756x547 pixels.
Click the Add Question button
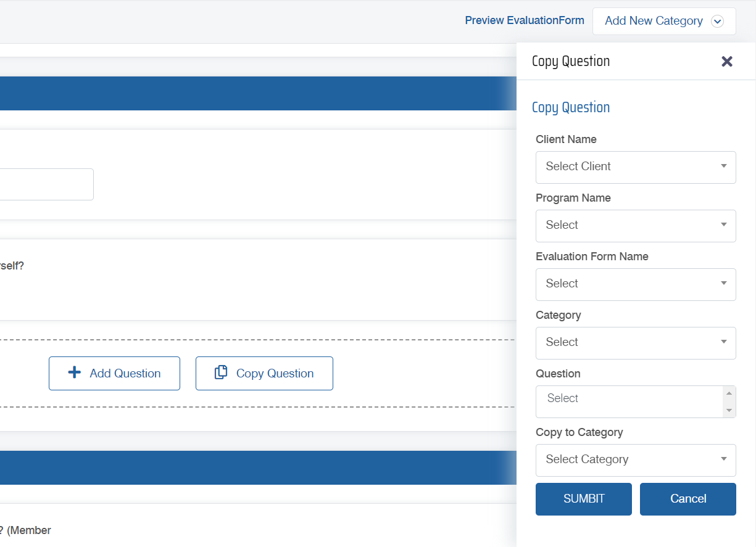pos(114,373)
